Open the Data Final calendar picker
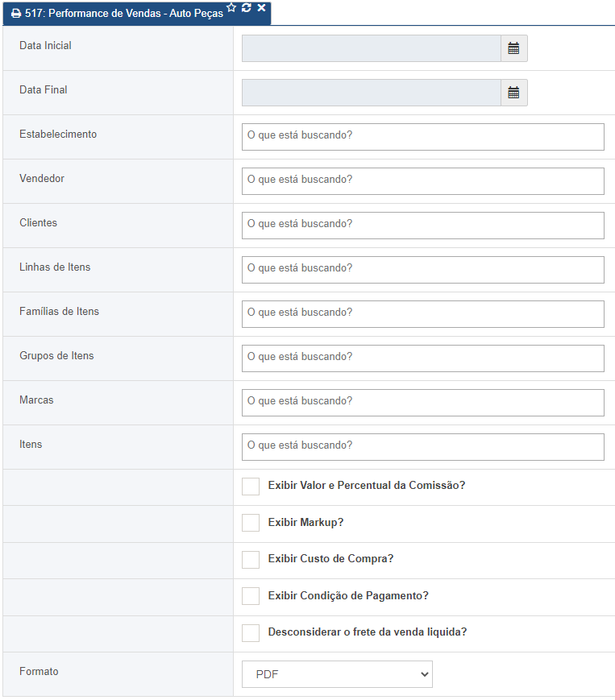The width and height of the screenshot is (615, 700). click(x=513, y=93)
